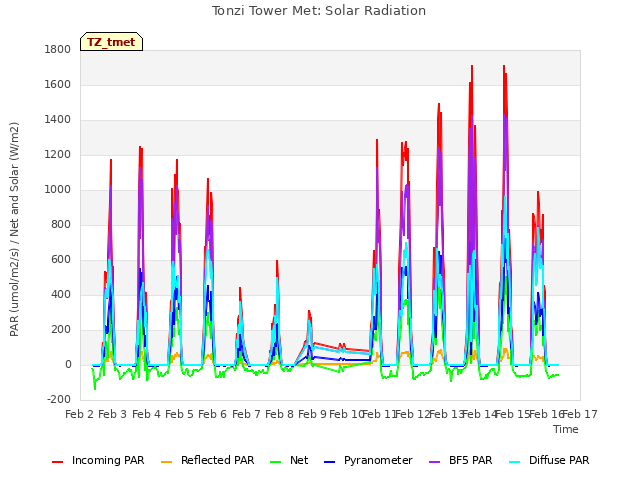The width and height of the screenshot is (640, 480).
Task: Click the purple BF5 PAR color swatch
Action: 435,462
